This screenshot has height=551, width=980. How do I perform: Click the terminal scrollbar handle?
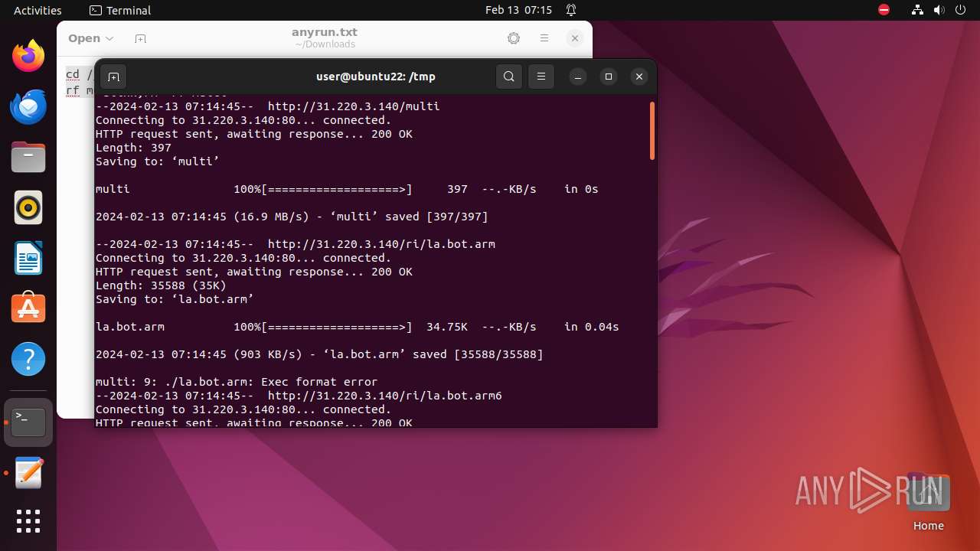[x=652, y=130]
